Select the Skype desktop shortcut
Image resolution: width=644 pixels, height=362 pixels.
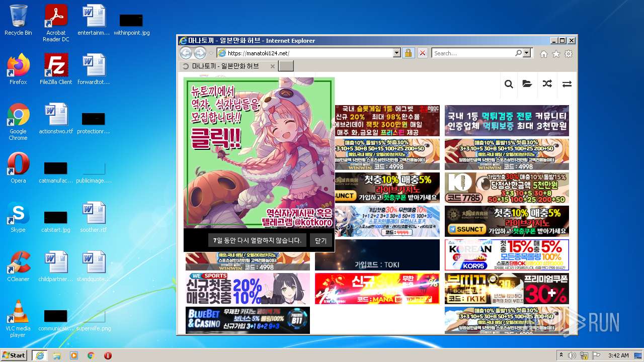[x=18, y=217]
